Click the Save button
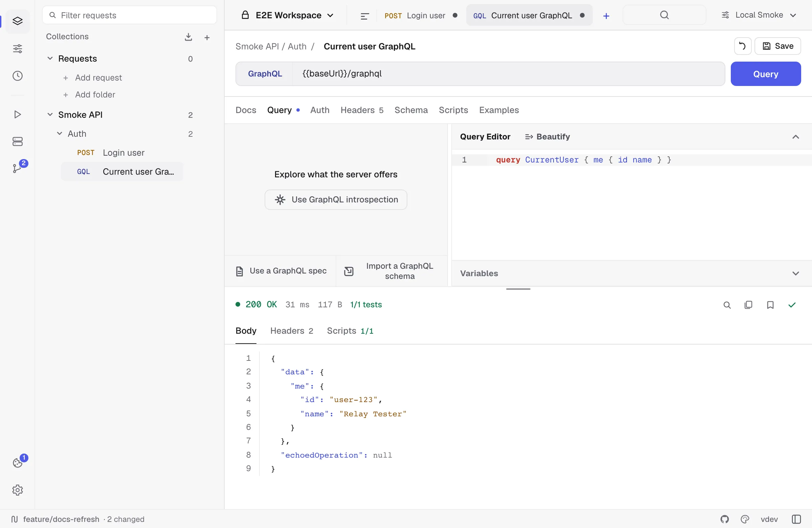This screenshot has height=528, width=812. (x=777, y=46)
